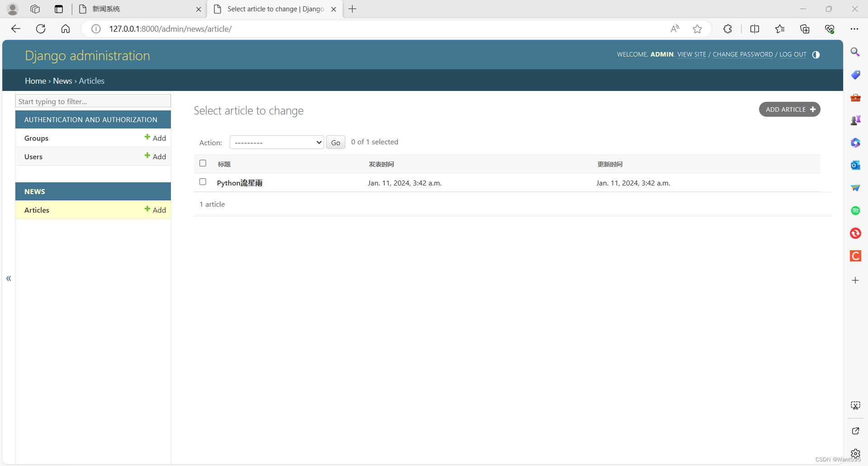
Task: Open Users in the sidebar
Action: tap(33, 157)
